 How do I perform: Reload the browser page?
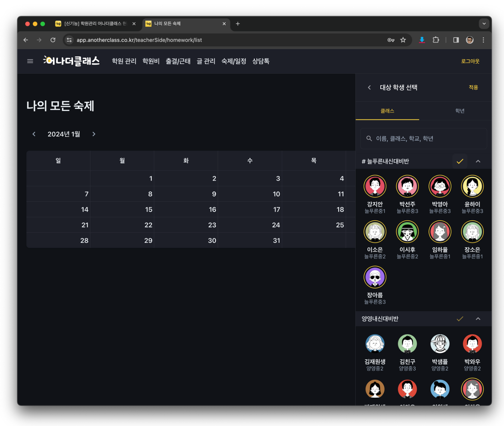coord(53,40)
